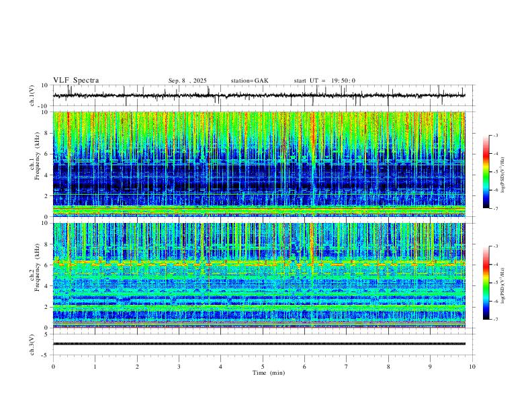The image size is (532, 411).
Task: Click time axis tick label "5"
Action: pyautogui.click(x=263, y=367)
